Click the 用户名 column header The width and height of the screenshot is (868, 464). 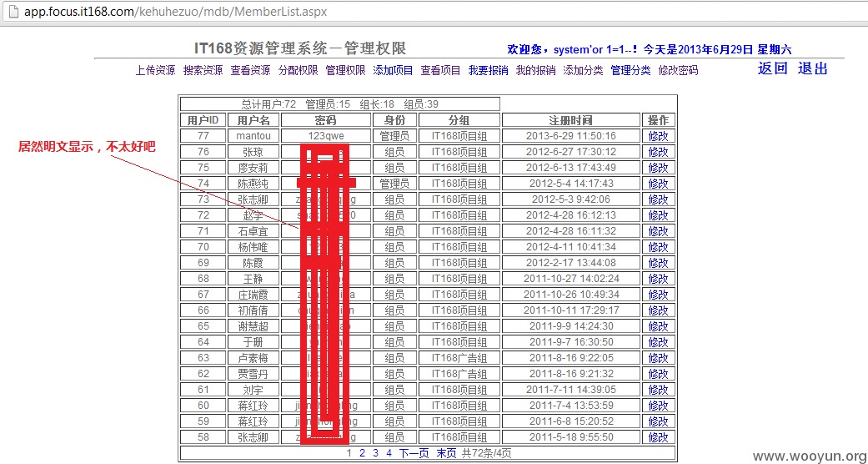click(253, 120)
